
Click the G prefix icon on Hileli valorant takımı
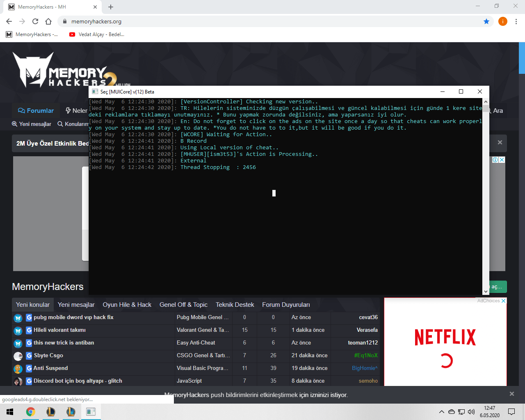pyautogui.click(x=29, y=330)
